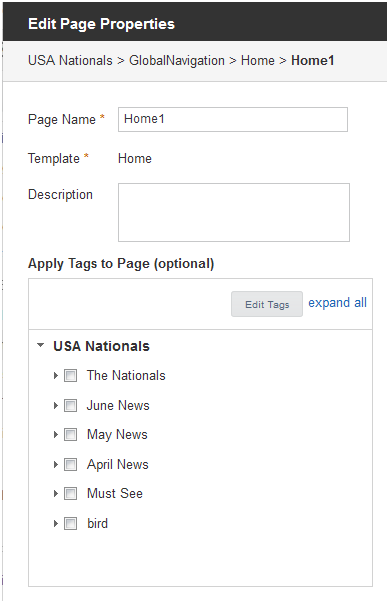Select the bird tag label
This screenshot has height=603, width=389.
(x=97, y=523)
